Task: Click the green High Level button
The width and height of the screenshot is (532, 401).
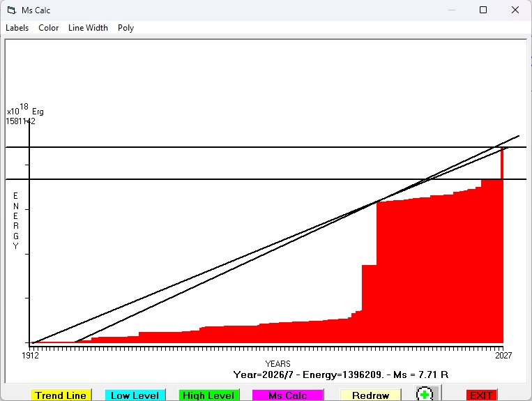Action: (208, 395)
